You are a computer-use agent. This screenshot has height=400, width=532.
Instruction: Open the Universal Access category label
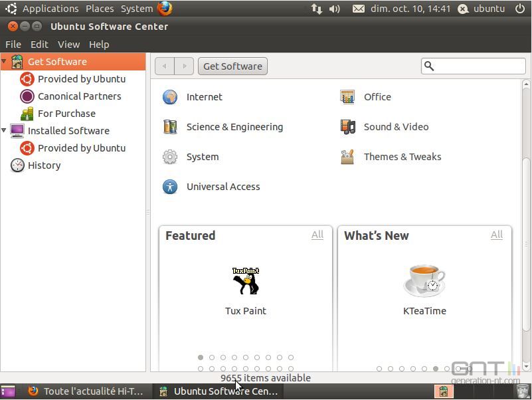click(x=223, y=187)
